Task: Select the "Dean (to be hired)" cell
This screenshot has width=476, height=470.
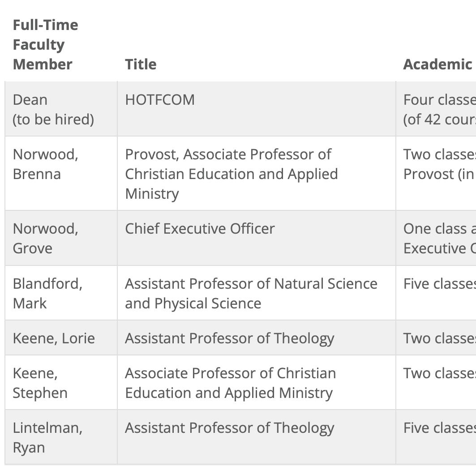Action: (53, 109)
